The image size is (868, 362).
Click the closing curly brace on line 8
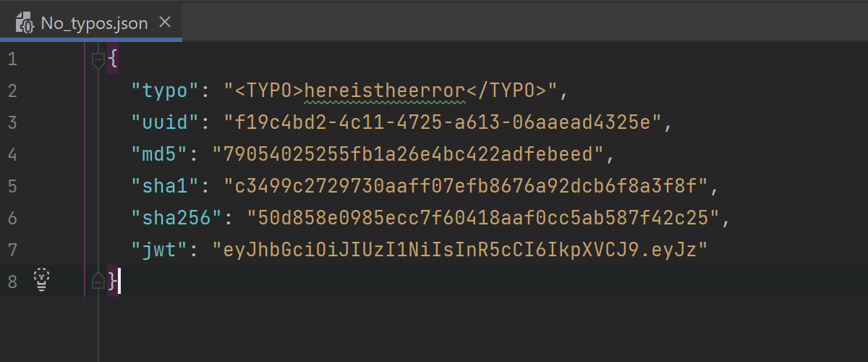[x=112, y=281]
